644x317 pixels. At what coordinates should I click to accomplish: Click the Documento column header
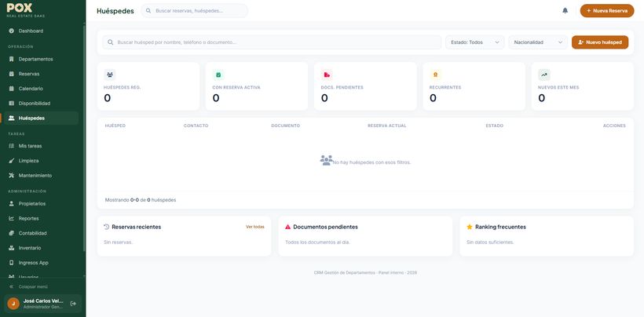pos(285,126)
